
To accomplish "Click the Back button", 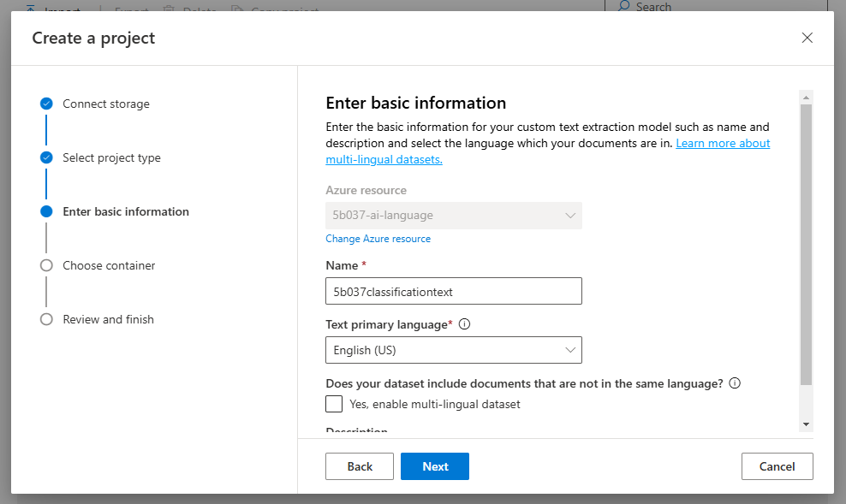I will [x=360, y=466].
